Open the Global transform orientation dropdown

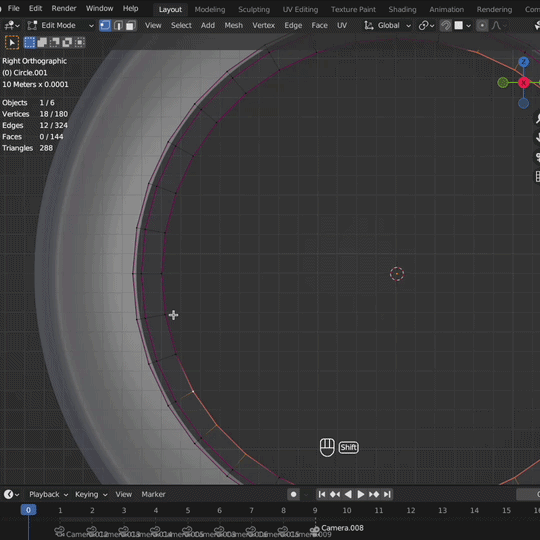[387, 25]
